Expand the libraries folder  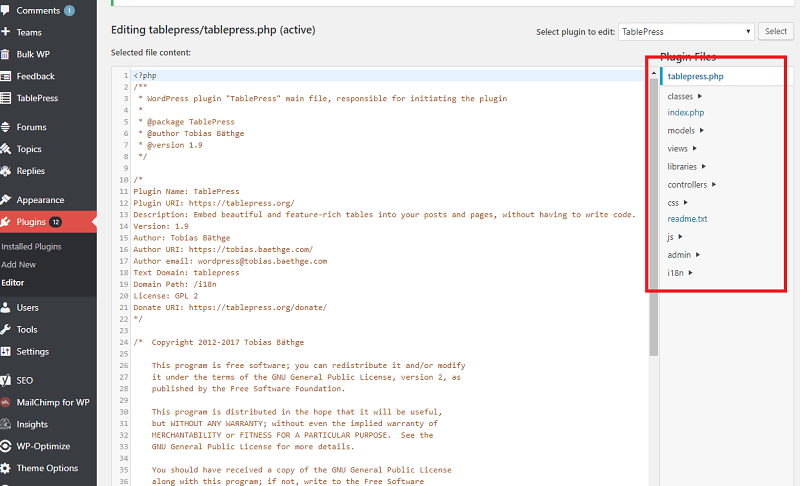tap(687, 167)
